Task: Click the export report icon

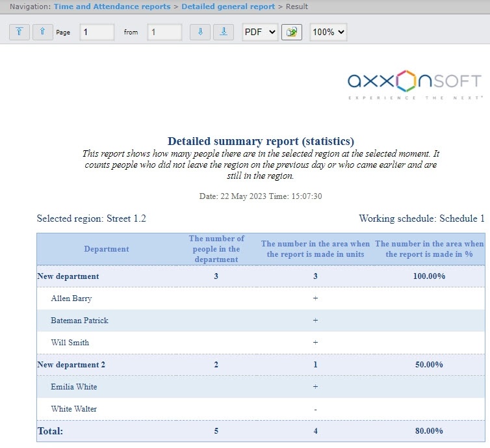Action: 292,32
